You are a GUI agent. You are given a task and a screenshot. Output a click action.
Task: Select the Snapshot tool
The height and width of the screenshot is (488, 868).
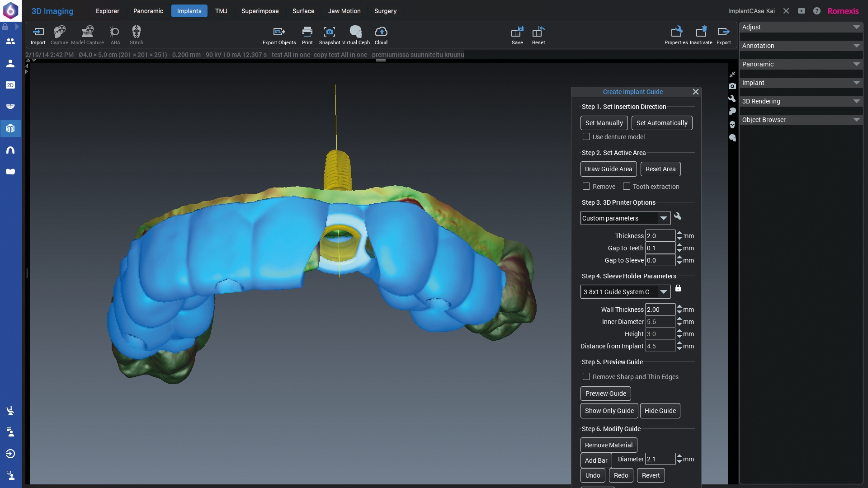[x=330, y=35]
